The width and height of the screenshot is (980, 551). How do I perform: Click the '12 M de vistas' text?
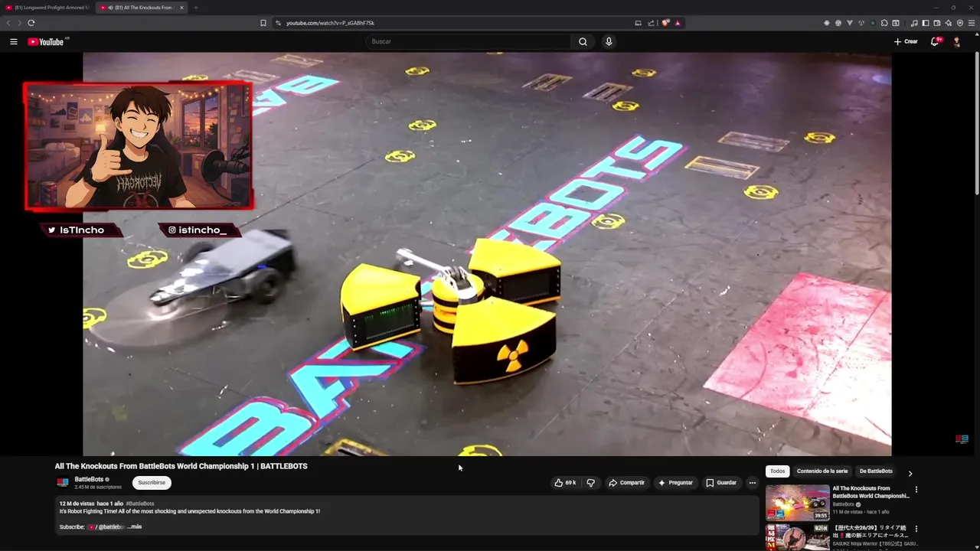77,504
